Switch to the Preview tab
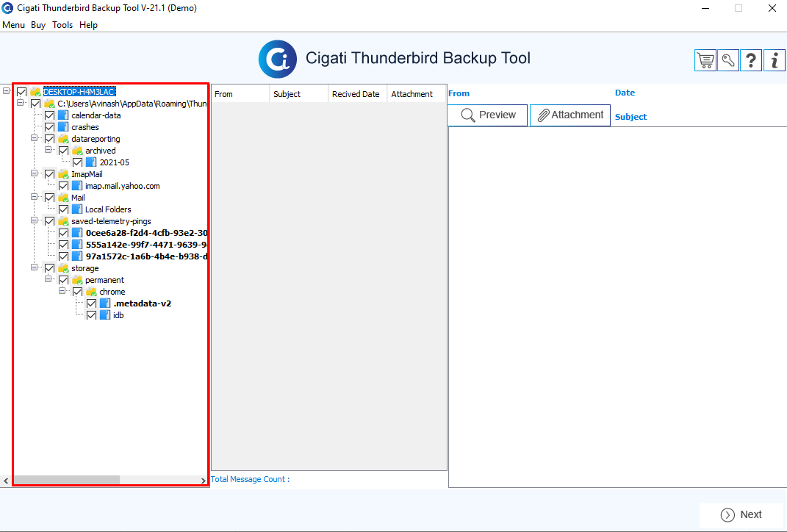 coord(487,115)
